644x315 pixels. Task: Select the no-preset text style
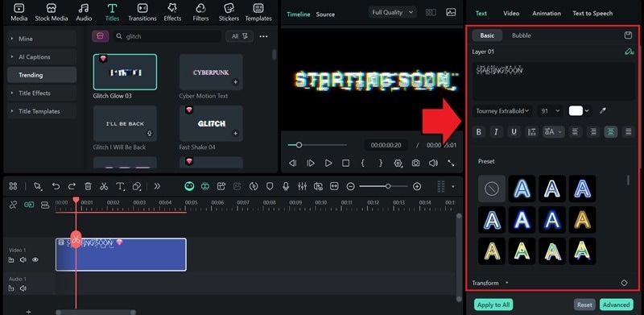[492, 189]
